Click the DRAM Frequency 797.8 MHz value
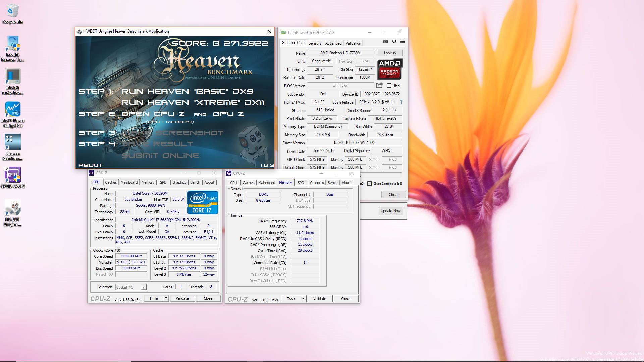This screenshot has width=644, height=362. (x=305, y=221)
